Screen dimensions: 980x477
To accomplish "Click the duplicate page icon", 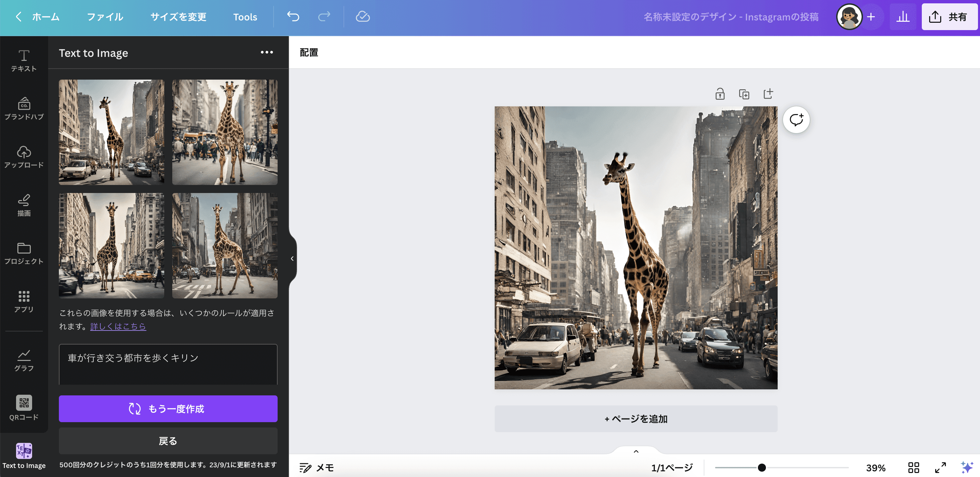I will 744,94.
